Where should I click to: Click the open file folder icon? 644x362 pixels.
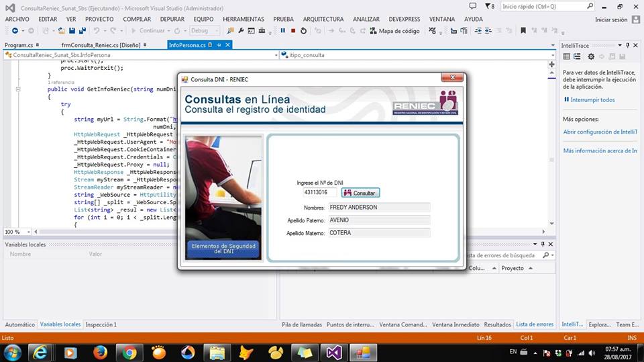(x=62, y=31)
